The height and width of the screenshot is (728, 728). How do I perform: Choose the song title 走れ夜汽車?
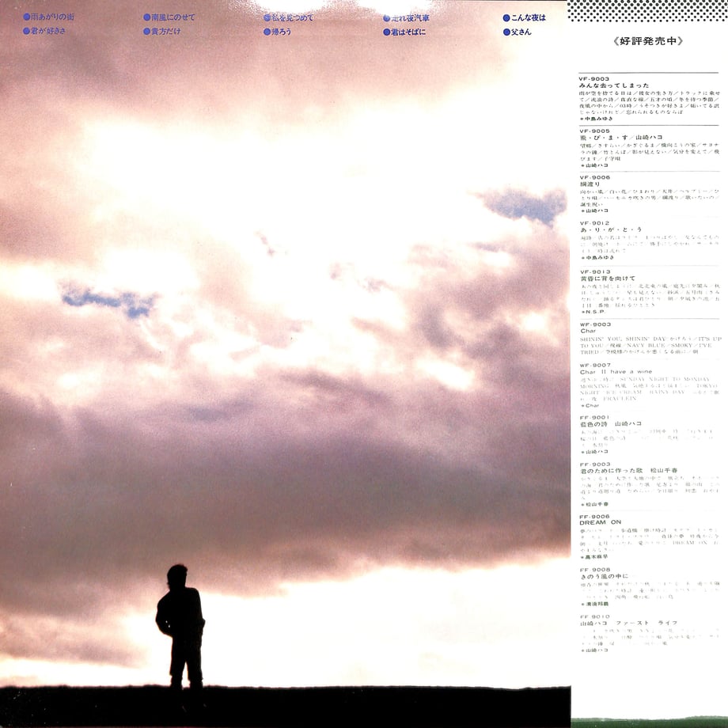click(411, 18)
